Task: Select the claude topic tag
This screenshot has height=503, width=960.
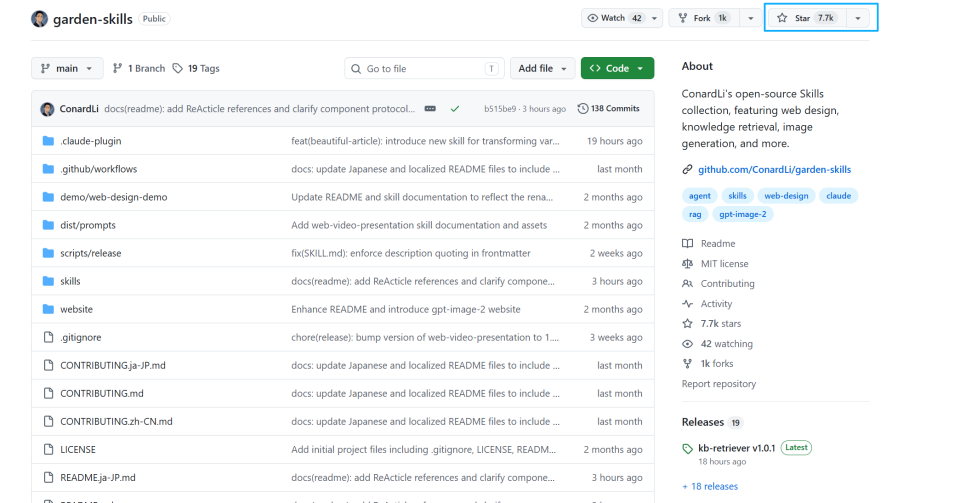Action: coord(838,196)
